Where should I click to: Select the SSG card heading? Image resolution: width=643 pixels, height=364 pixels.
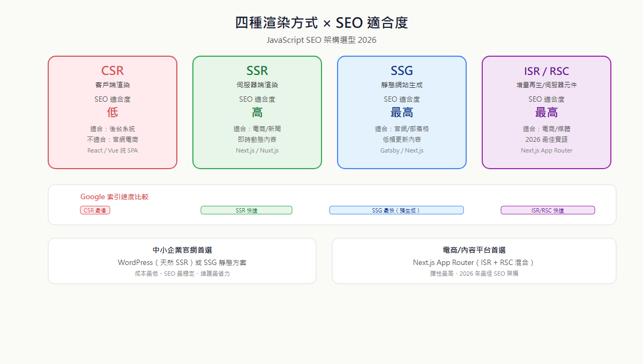pos(402,71)
